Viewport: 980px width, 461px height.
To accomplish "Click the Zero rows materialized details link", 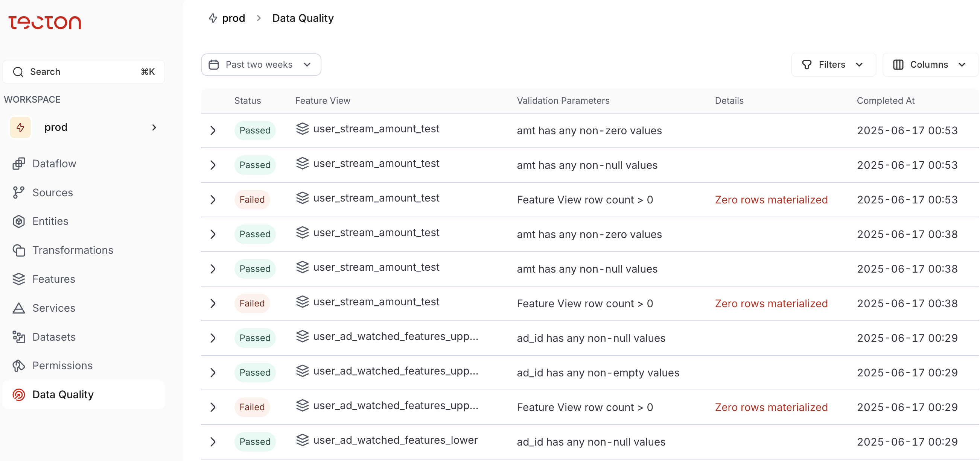I will click(771, 200).
